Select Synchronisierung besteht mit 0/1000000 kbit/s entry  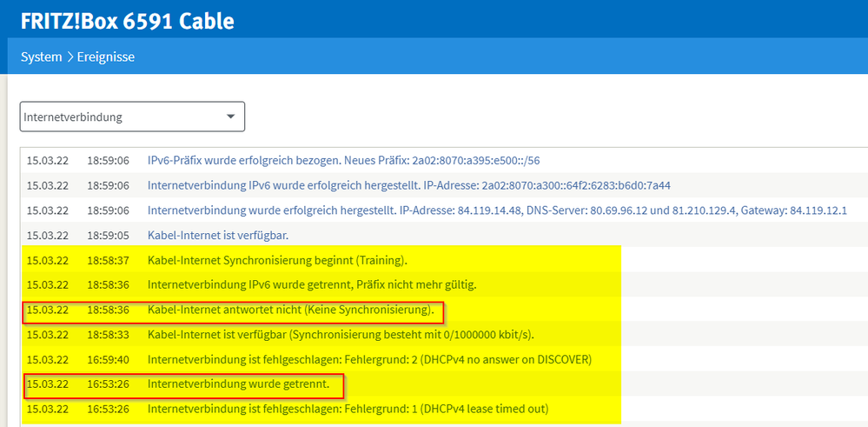[x=445, y=335]
